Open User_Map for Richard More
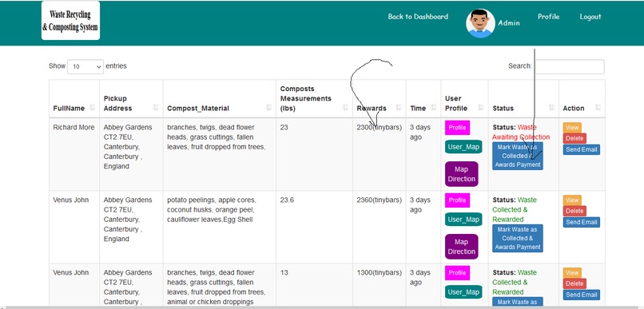This screenshot has width=644, height=309. point(463,147)
